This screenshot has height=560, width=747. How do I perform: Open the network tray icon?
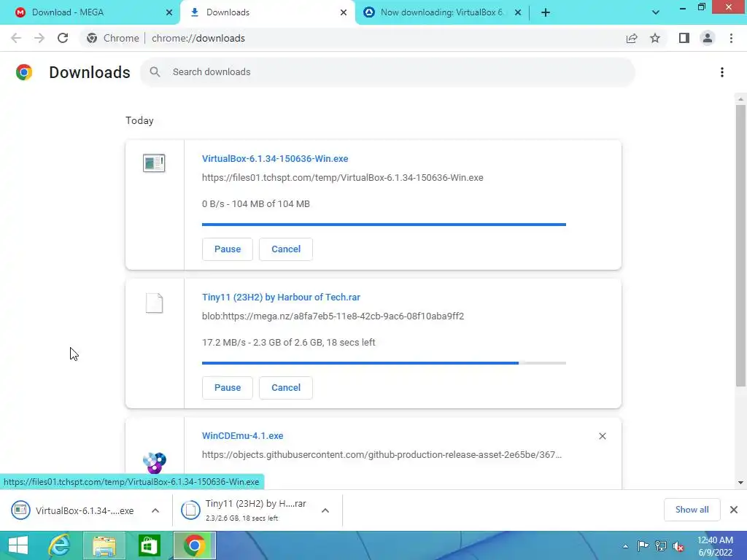(661, 546)
